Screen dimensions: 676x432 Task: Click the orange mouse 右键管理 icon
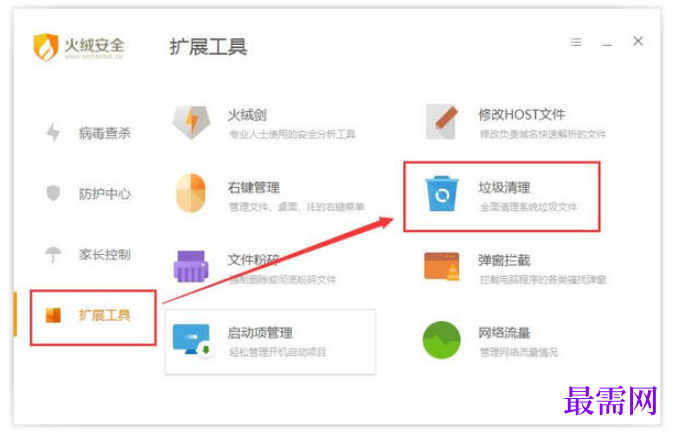pos(191,193)
